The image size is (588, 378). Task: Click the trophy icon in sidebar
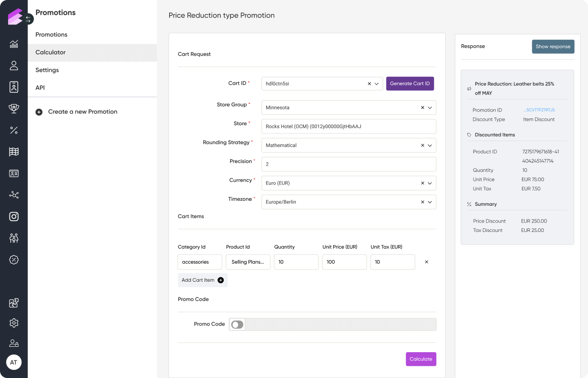coord(14,109)
